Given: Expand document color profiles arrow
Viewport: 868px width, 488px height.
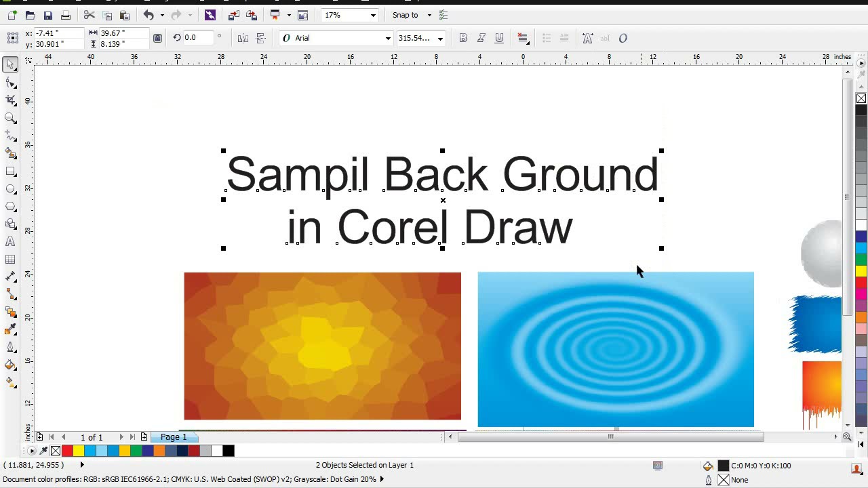Looking at the screenshot, I should tap(381, 479).
